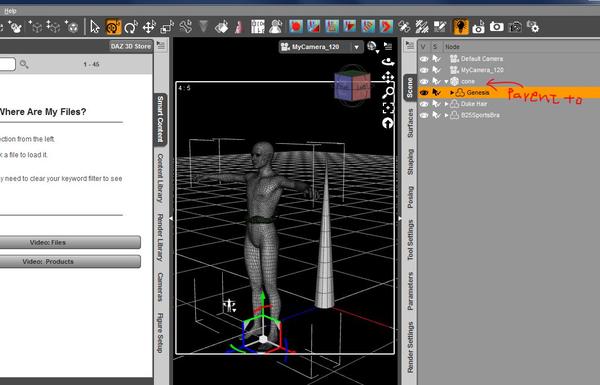The width and height of the screenshot is (600, 385).
Task: Click the viewport zoom magnifier control
Action: [x=388, y=92]
